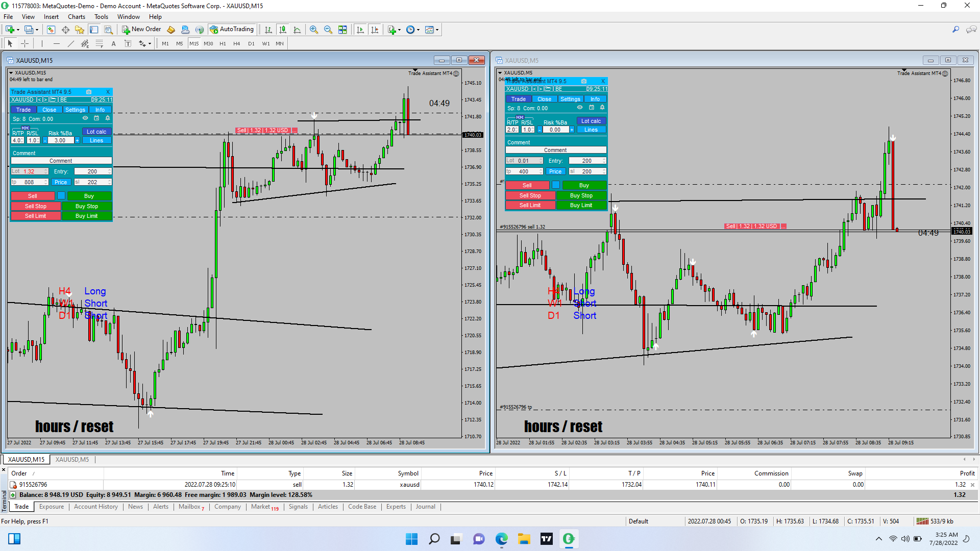Toggle the blue square between Sell and Buy
This screenshot has height=551, width=980.
pos(61,196)
